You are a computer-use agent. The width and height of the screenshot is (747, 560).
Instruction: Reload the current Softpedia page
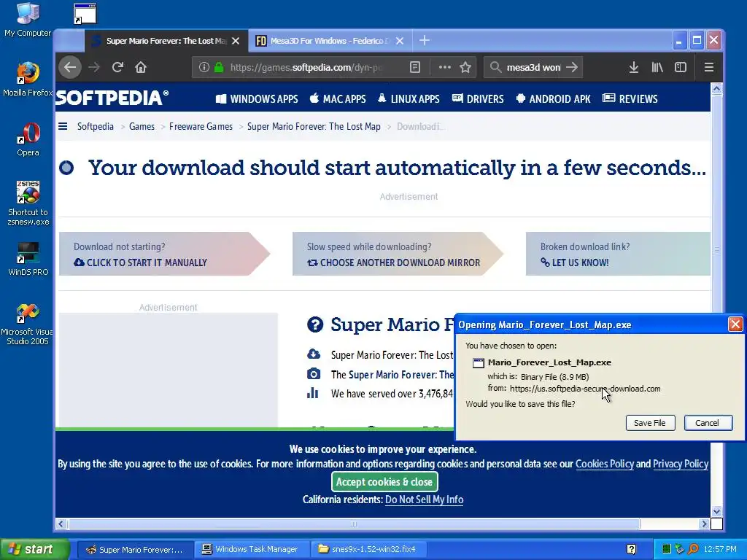point(117,67)
